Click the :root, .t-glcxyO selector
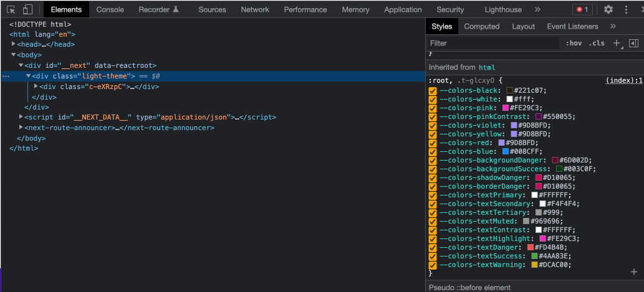Image resolution: width=644 pixels, height=292 pixels. click(461, 81)
